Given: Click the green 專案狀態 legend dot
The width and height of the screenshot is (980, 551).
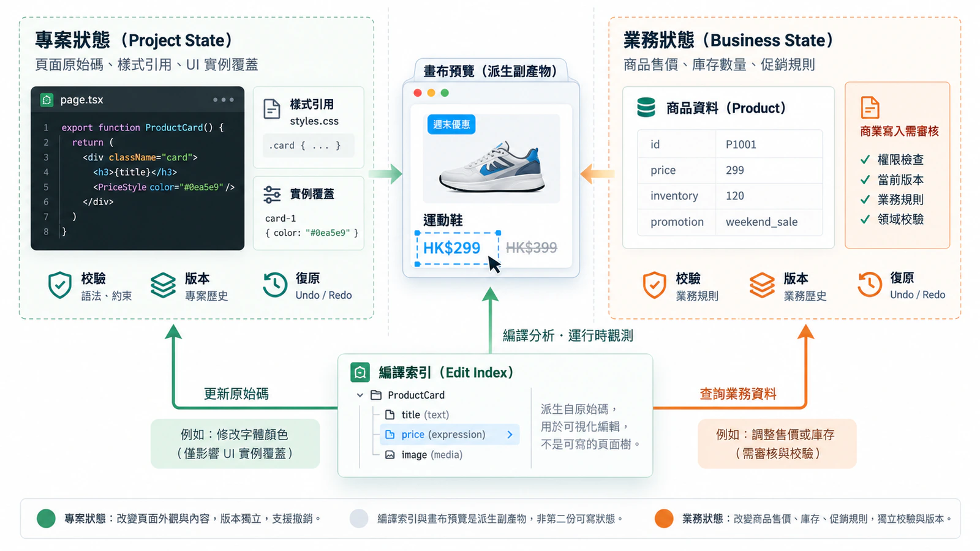Looking at the screenshot, I should point(46,519).
